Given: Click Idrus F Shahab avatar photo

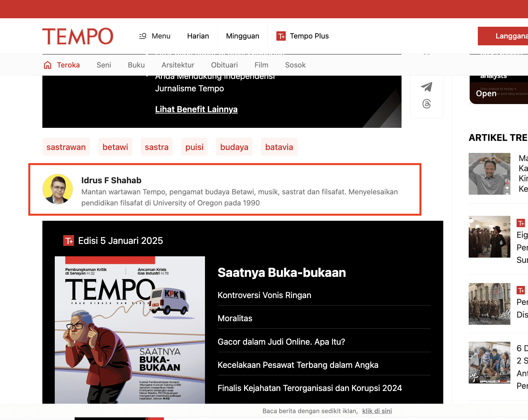Looking at the screenshot, I should click(58, 189).
